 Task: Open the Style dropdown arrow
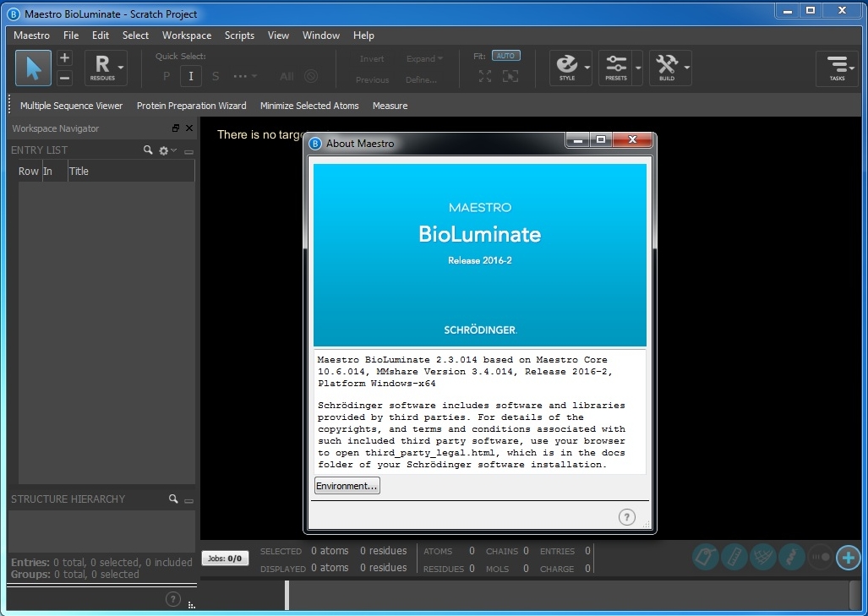click(587, 68)
